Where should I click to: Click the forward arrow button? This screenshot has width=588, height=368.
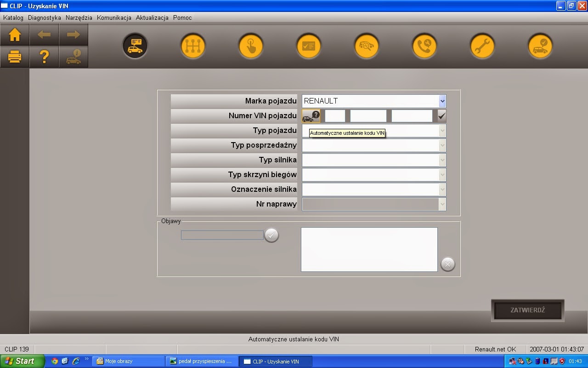73,35
